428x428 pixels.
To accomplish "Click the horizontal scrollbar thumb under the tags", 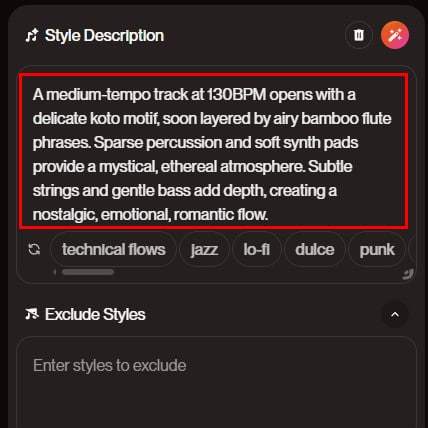I will [88, 272].
